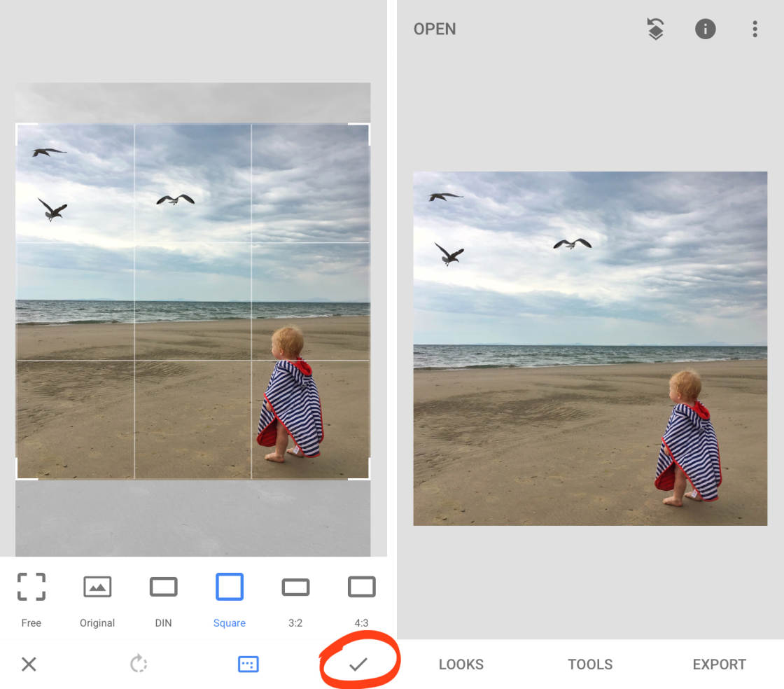
Task: Tap the rotate crop frame icon
Action: [139, 664]
